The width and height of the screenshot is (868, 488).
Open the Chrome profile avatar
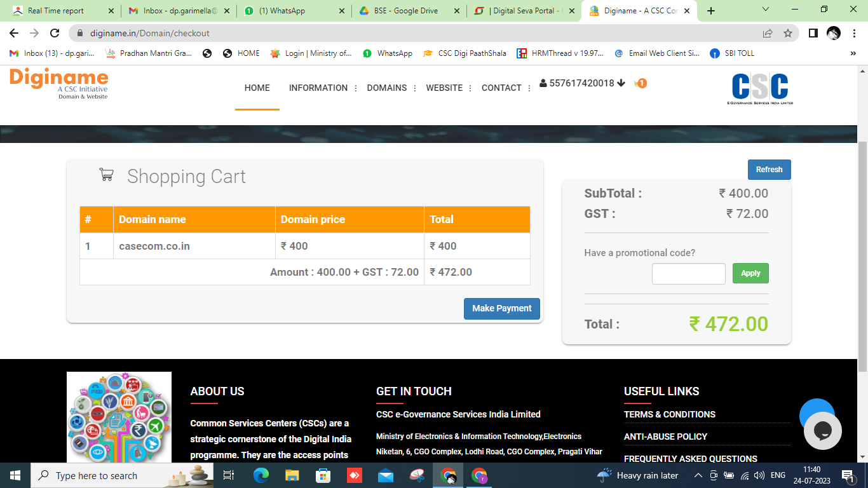coord(834,33)
